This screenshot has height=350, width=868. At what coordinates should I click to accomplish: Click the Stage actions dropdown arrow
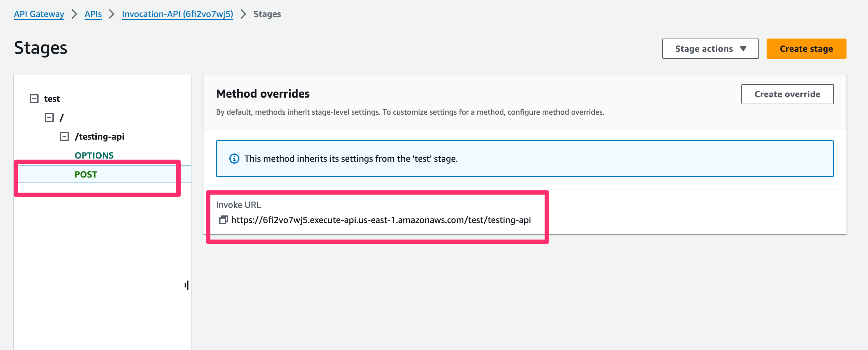743,49
